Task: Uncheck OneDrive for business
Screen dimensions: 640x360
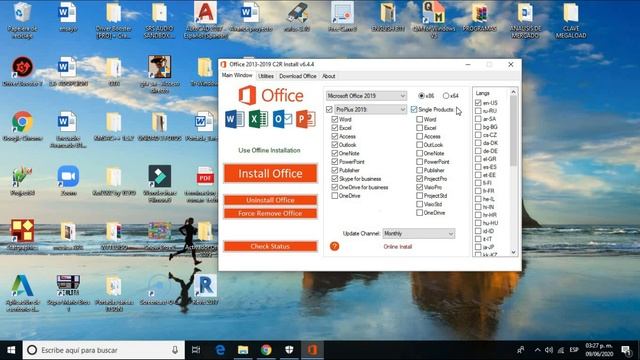Action: pyautogui.click(x=335, y=187)
